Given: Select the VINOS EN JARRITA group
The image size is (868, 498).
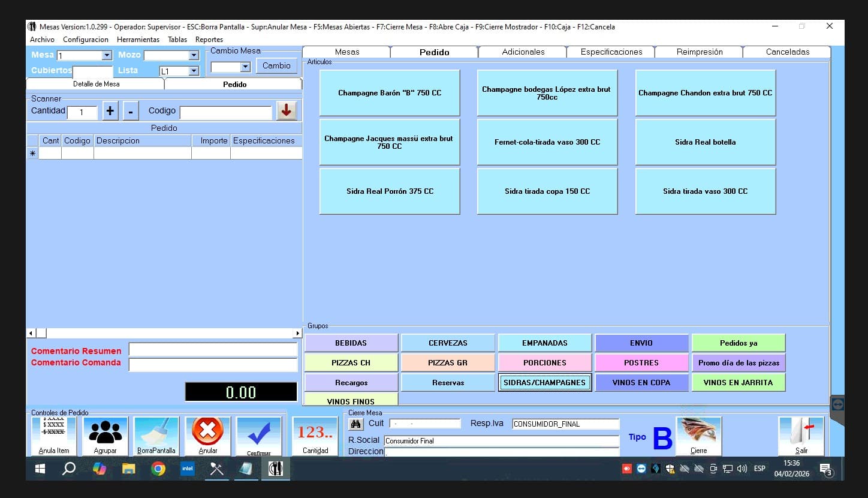Looking at the screenshot, I should (739, 382).
